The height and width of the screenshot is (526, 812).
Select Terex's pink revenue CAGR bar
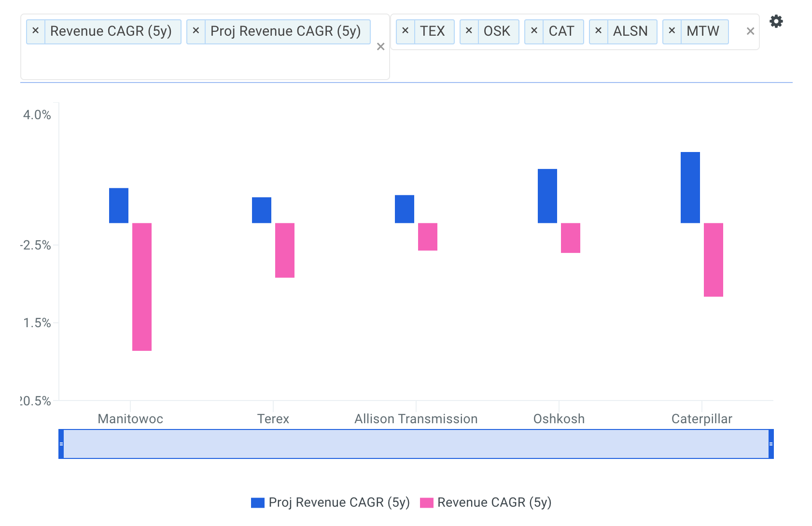click(x=285, y=250)
